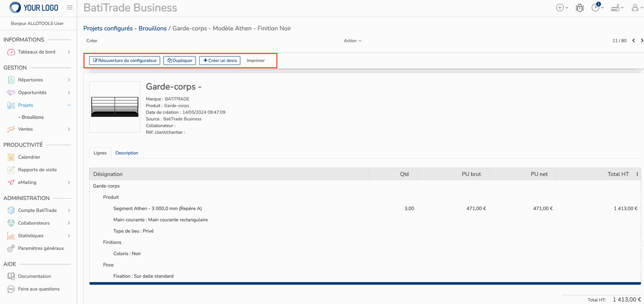Follow Projets configurés - Brouillons breadcrumb link
The image size is (644, 304).
pos(125,28)
